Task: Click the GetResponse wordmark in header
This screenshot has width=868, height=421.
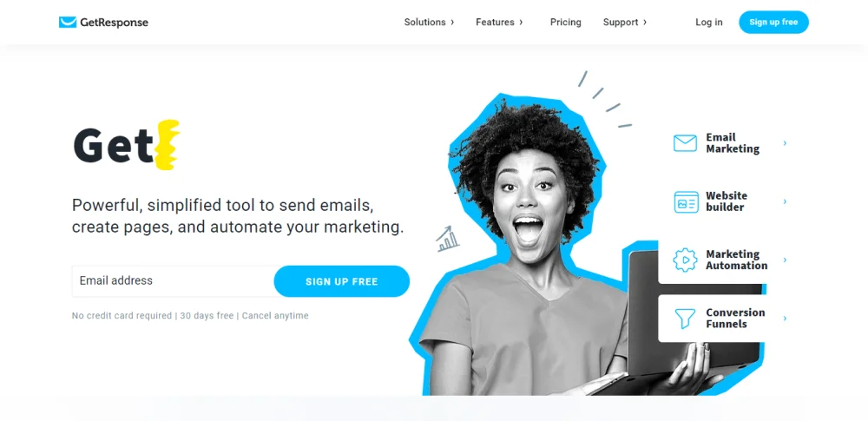Action: point(114,23)
